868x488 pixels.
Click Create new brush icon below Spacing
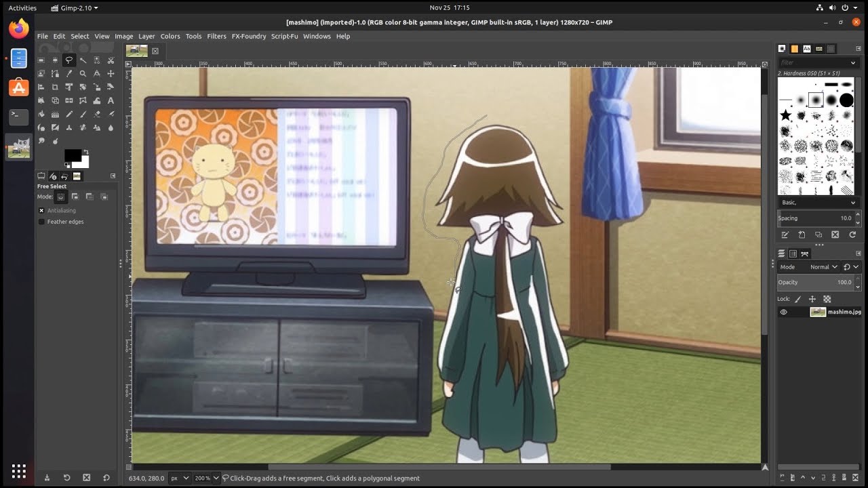pos(802,235)
